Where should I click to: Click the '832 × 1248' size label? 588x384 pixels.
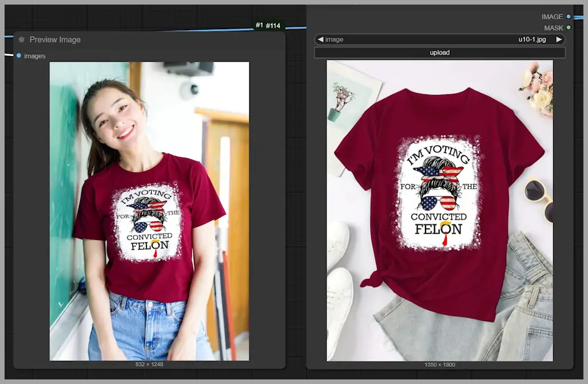pos(149,364)
